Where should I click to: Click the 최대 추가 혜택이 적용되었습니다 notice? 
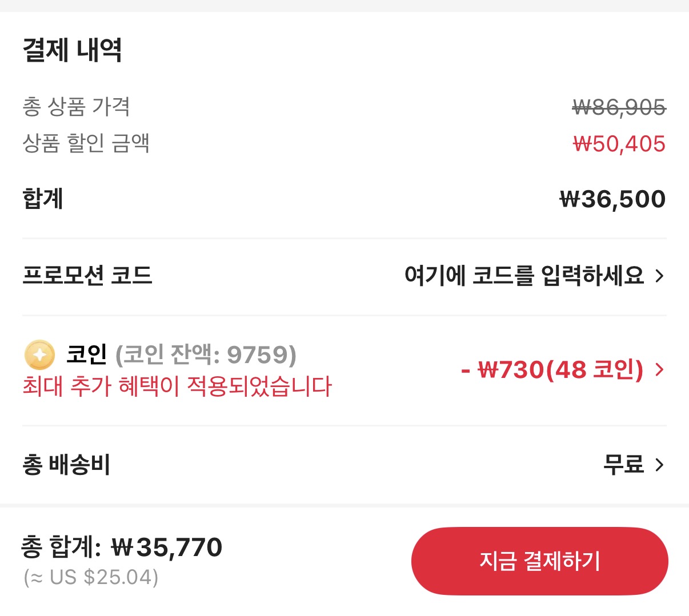click(x=177, y=386)
